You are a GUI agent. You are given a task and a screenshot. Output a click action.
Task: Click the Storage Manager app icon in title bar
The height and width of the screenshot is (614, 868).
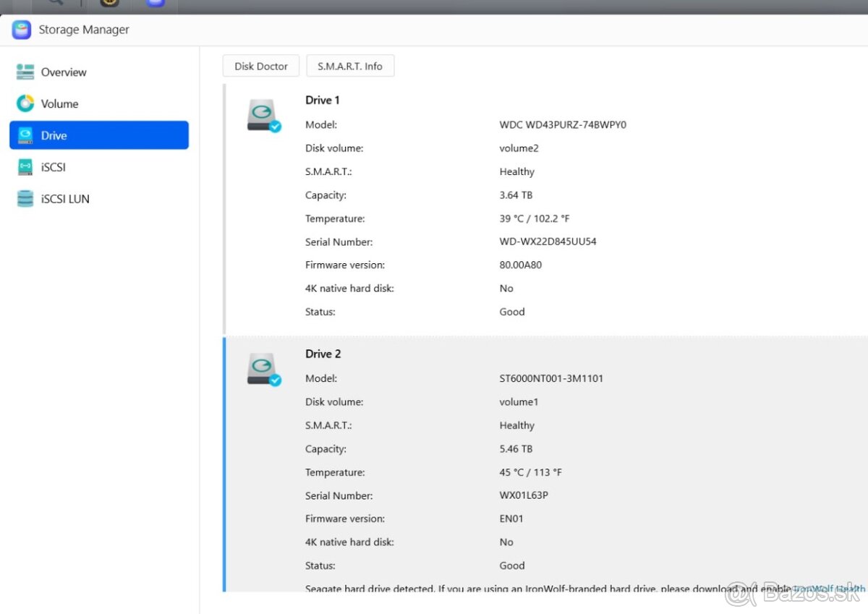(x=22, y=30)
